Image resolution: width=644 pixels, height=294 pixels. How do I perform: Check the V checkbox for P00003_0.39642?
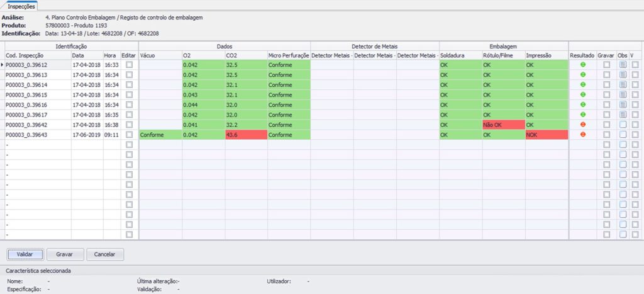[635, 125]
